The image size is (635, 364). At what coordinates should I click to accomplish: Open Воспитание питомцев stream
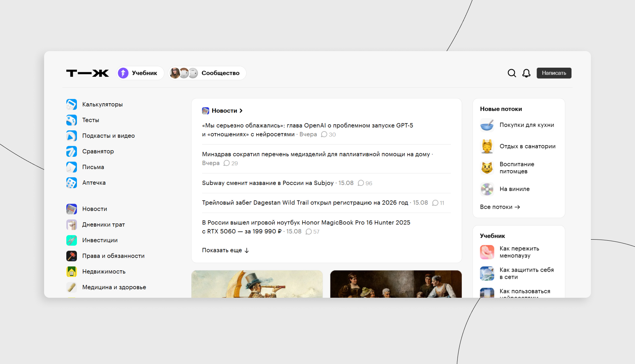pos(517,168)
